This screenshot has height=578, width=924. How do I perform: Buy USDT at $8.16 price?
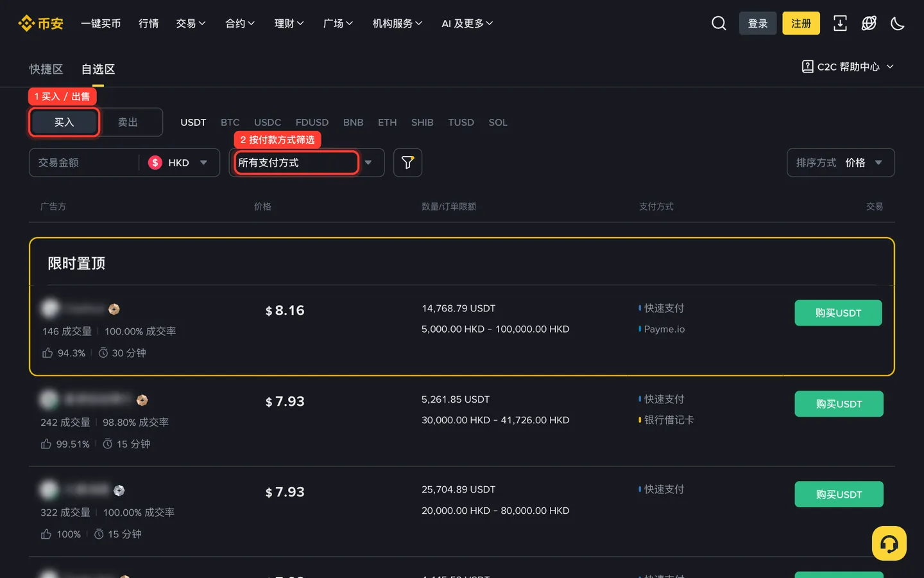(x=838, y=313)
